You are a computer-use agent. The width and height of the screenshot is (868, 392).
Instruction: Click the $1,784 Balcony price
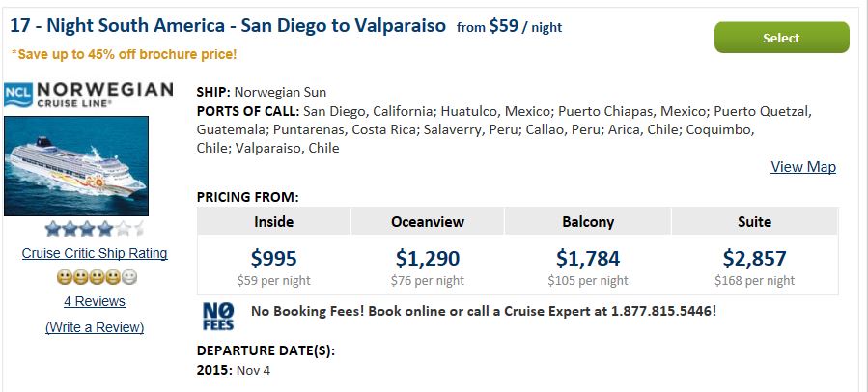(588, 258)
